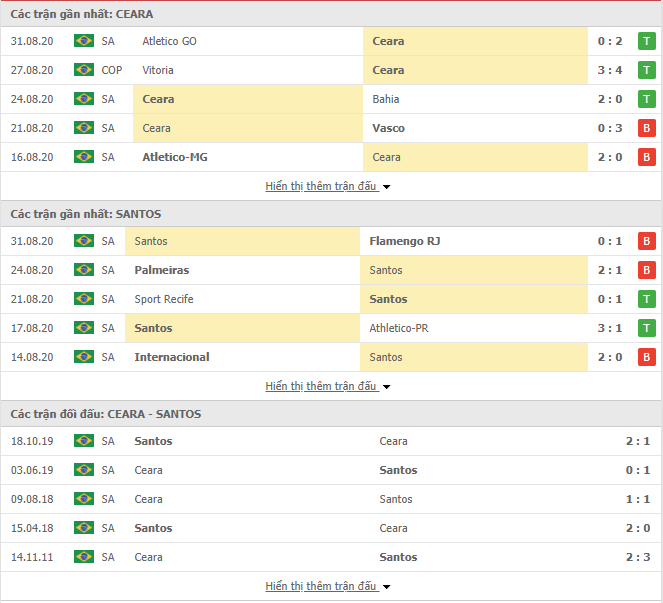Open Palmeiras vs Santos 2:1 score
The image size is (663, 603).
tap(610, 270)
